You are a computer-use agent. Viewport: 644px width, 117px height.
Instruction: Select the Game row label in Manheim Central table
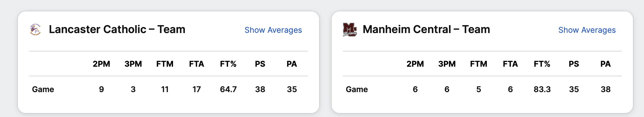pyautogui.click(x=357, y=89)
